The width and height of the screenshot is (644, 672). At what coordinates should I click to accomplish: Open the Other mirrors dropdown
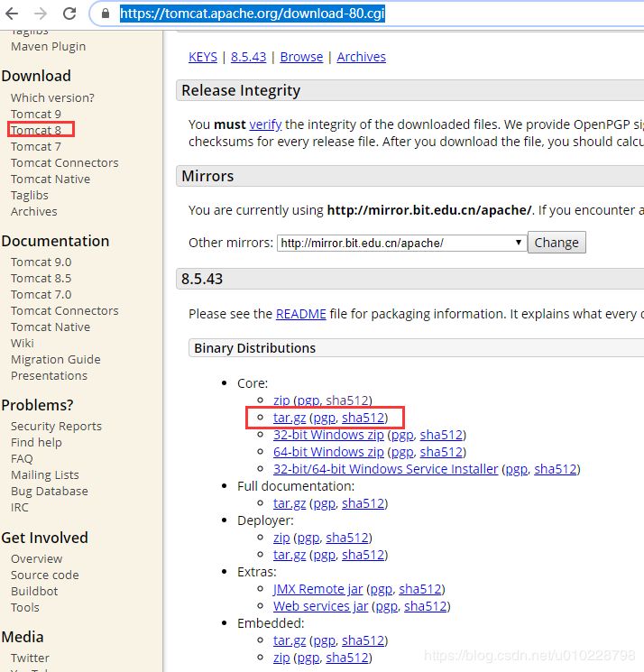[x=401, y=243]
